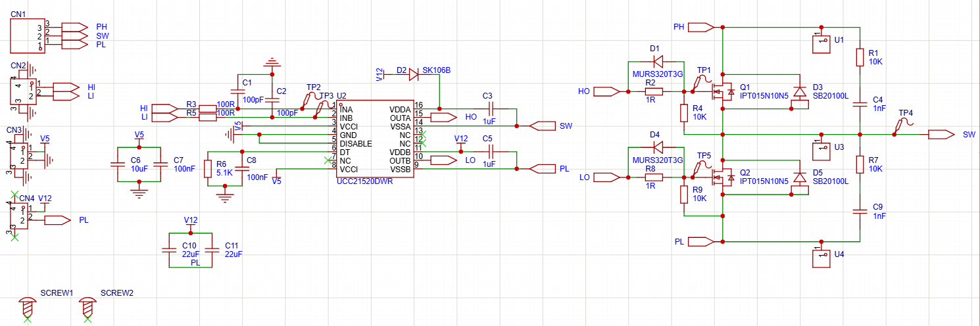Image resolution: width=980 pixels, height=326 pixels.
Task: Select the HO net port feeding R2
Action: coord(608,92)
